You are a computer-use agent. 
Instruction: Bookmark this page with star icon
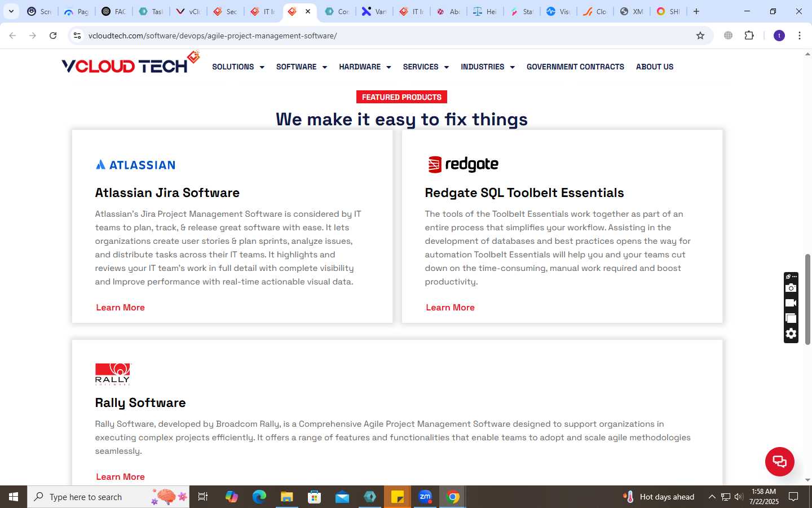(700, 36)
